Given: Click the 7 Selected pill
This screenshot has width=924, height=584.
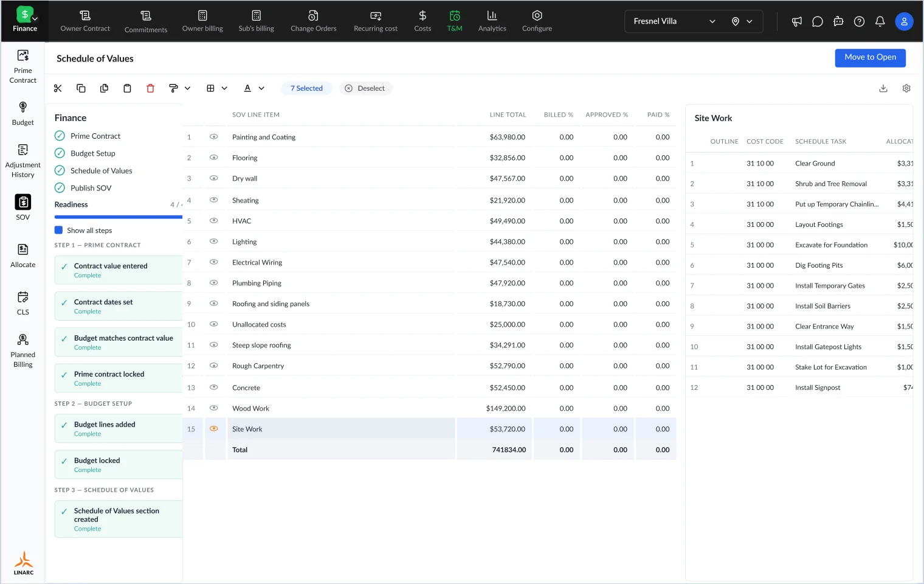Looking at the screenshot, I should click(x=306, y=88).
